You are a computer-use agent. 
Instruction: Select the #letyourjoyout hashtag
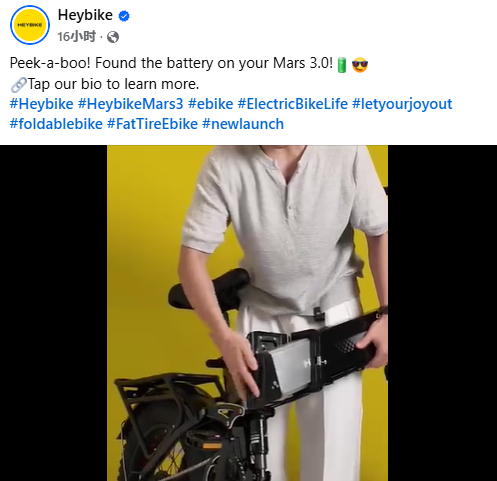[402, 104]
